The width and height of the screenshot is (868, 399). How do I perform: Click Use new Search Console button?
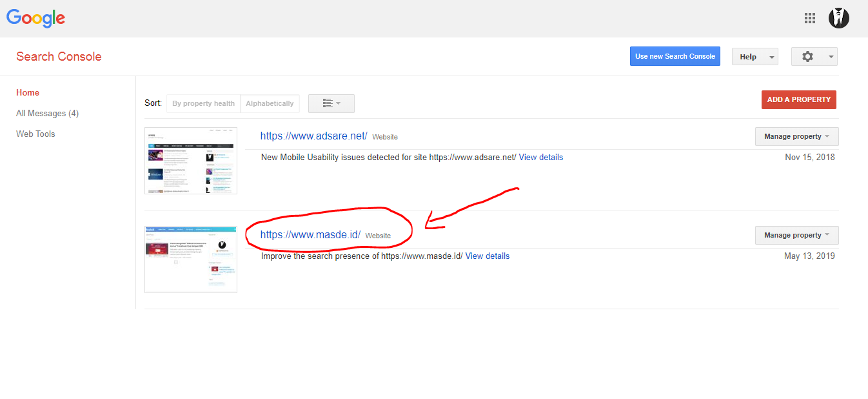[675, 56]
